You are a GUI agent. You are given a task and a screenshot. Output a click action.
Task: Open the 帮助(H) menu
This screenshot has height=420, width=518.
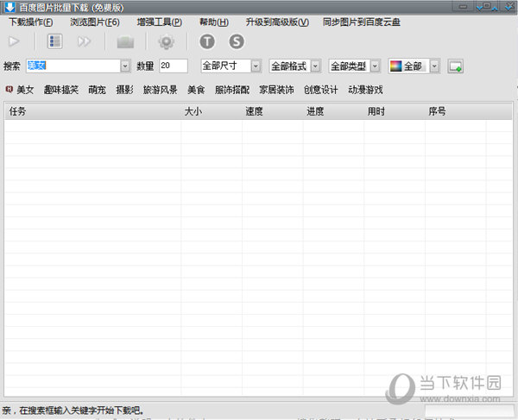click(x=214, y=22)
